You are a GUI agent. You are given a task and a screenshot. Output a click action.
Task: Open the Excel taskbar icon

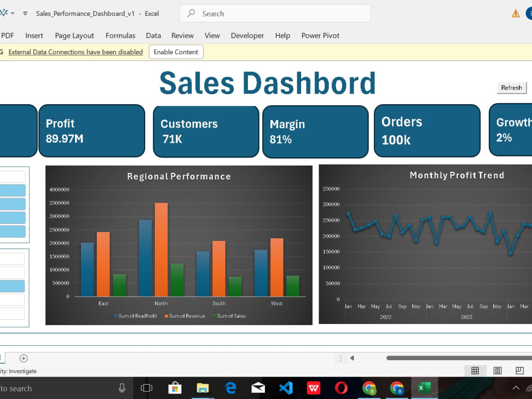(x=425, y=388)
